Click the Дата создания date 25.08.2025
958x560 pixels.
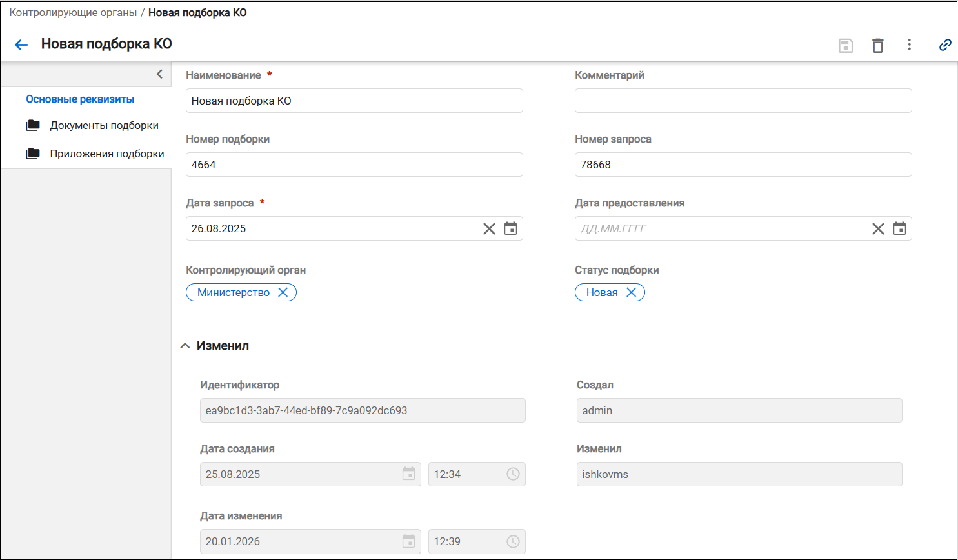point(310,474)
